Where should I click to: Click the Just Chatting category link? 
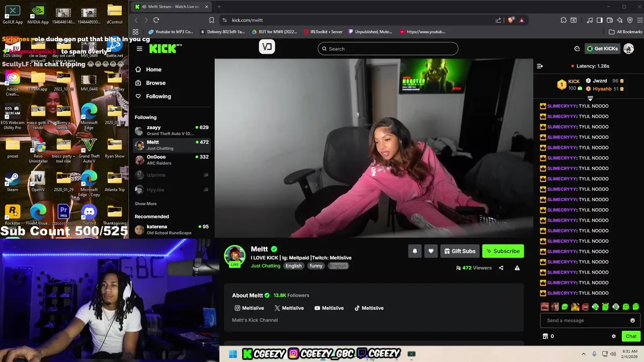tap(266, 266)
